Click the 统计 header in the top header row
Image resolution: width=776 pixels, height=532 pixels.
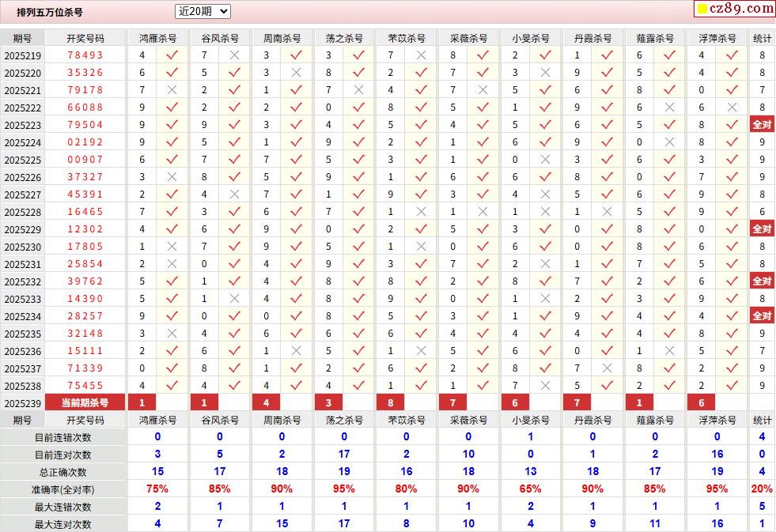(x=762, y=38)
